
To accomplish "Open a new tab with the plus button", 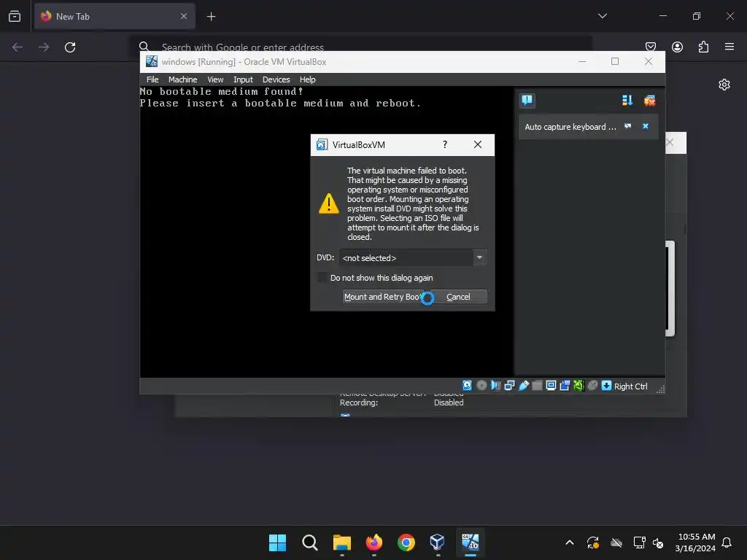I will pyautogui.click(x=211, y=17).
